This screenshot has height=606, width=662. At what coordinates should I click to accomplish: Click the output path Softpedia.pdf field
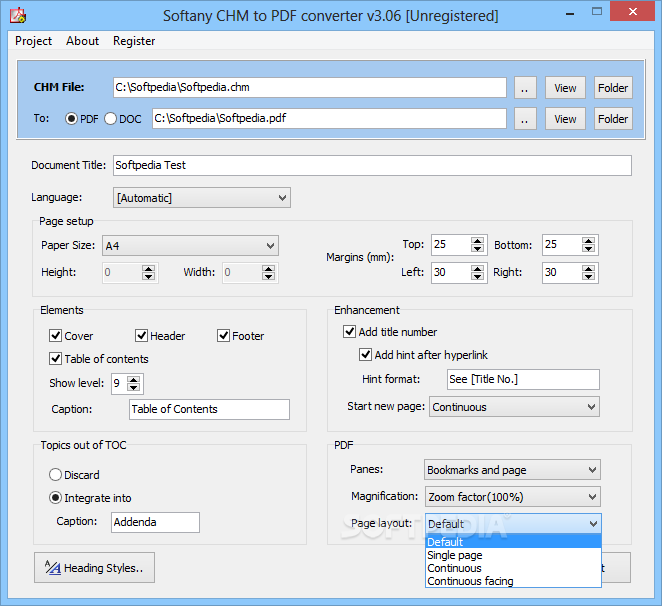(x=329, y=118)
